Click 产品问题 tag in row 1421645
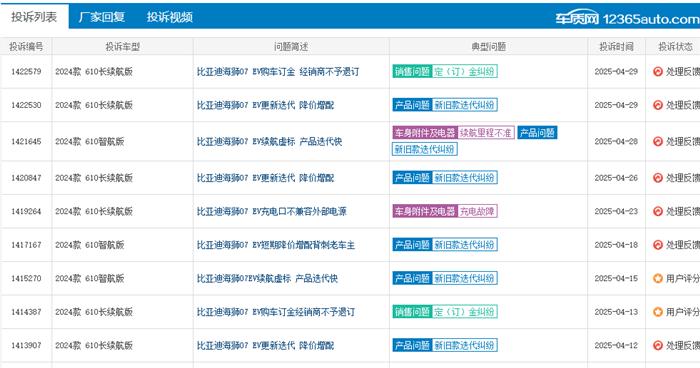The width and height of the screenshot is (700, 368). (x=537, y=133)
